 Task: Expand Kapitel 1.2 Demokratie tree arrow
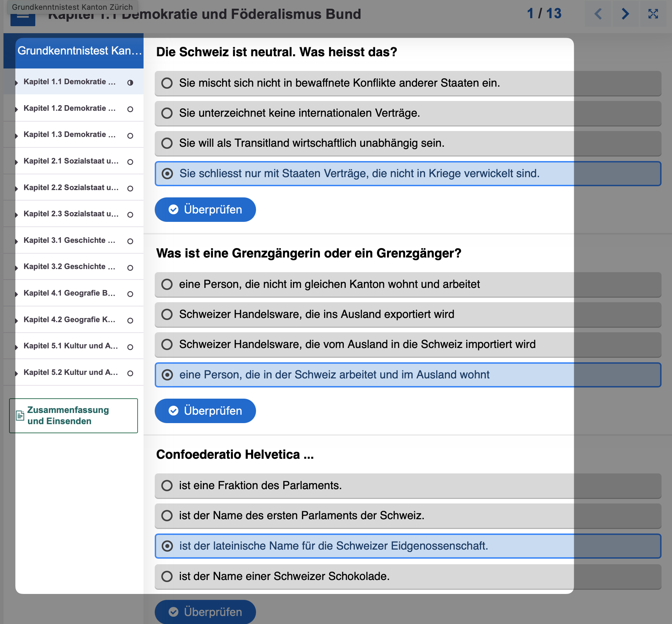[16, 109]
